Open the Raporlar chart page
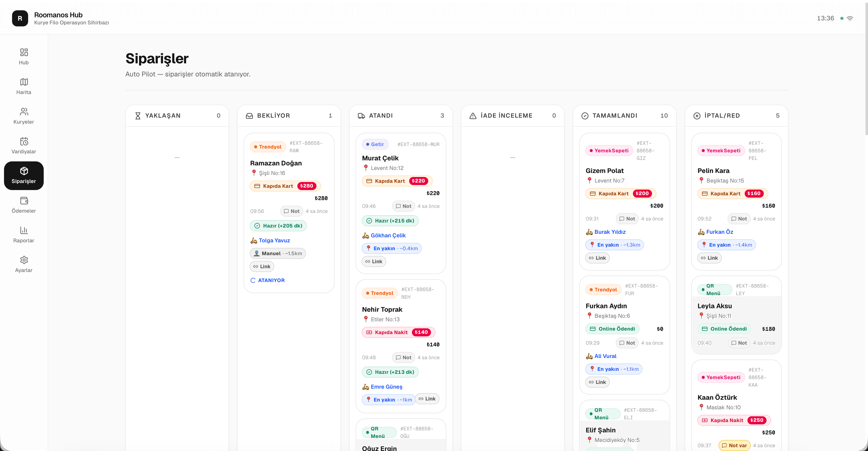Screen dimensions: 868x451 (24, 235)
